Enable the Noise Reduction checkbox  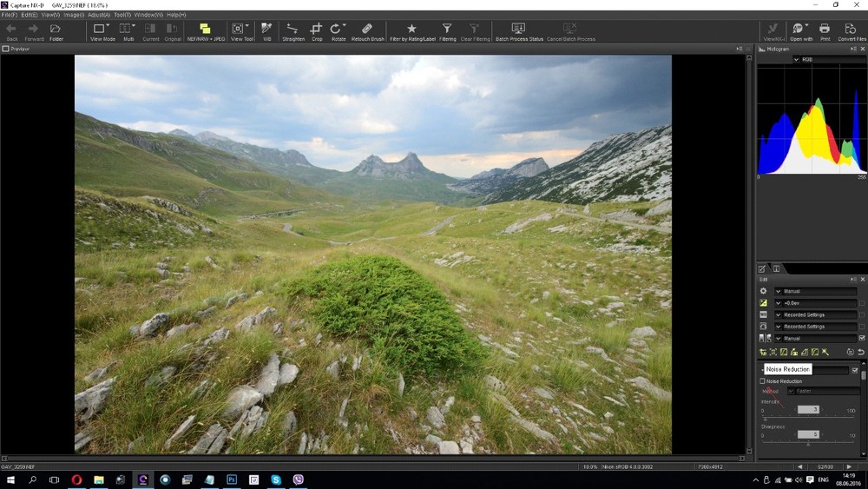tap(763, 381)
